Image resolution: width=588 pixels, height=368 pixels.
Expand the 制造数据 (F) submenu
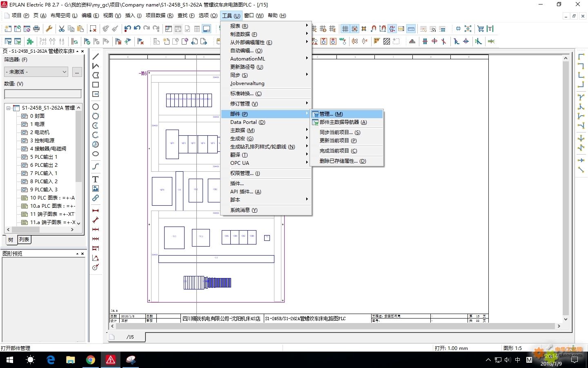coord(266,34)
